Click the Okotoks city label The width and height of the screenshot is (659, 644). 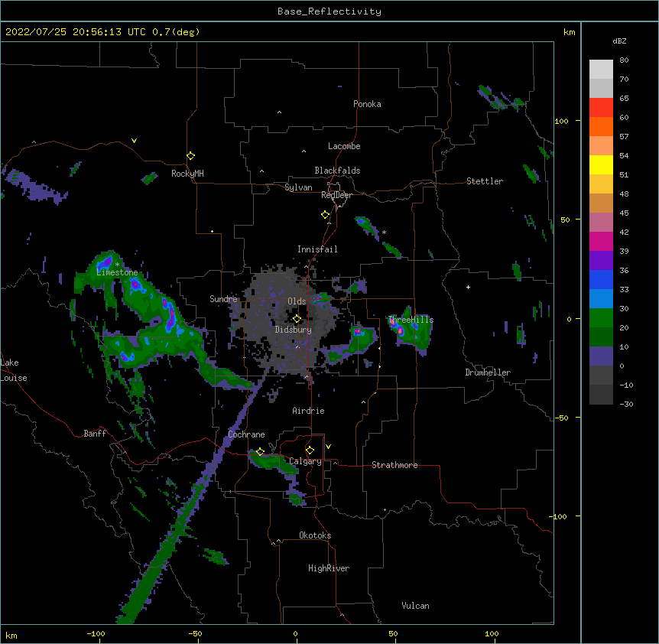click(x=315, y=535)
